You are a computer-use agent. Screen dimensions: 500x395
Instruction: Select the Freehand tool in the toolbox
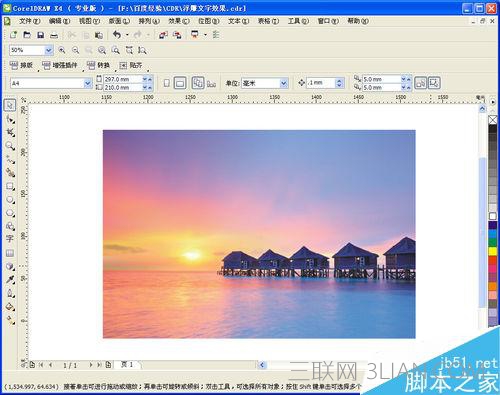click(10, 159)
